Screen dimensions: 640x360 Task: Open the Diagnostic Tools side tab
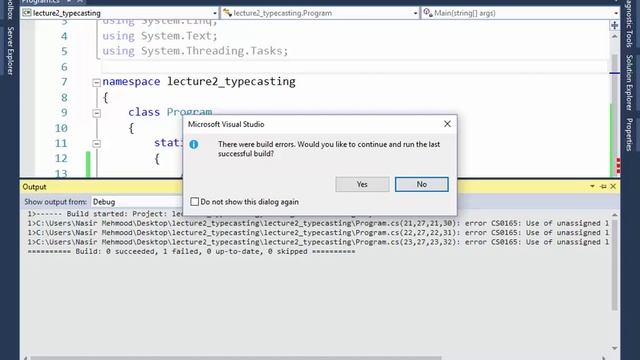point(629,24)
